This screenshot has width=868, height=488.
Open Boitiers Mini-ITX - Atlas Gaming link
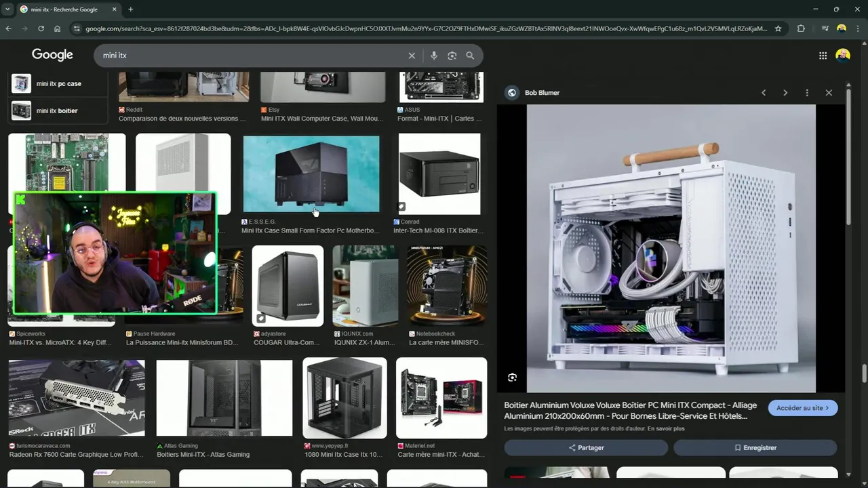(203, 455)
